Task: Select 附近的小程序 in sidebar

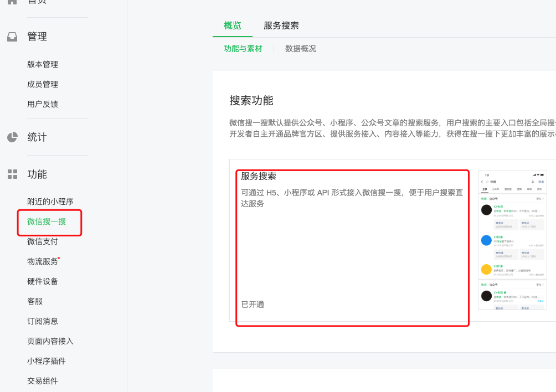Action: tap(50, 202)
